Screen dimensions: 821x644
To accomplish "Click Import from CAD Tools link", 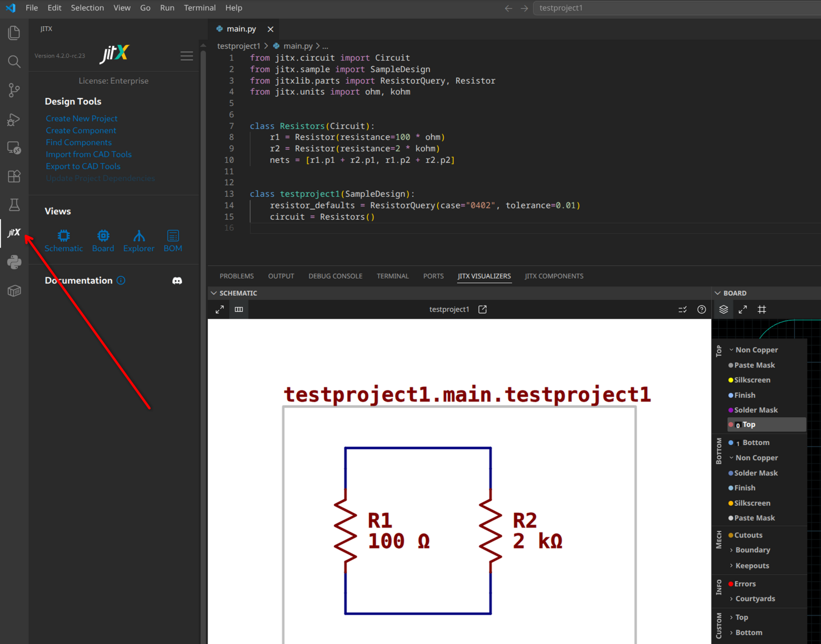I will coord(88,154).
